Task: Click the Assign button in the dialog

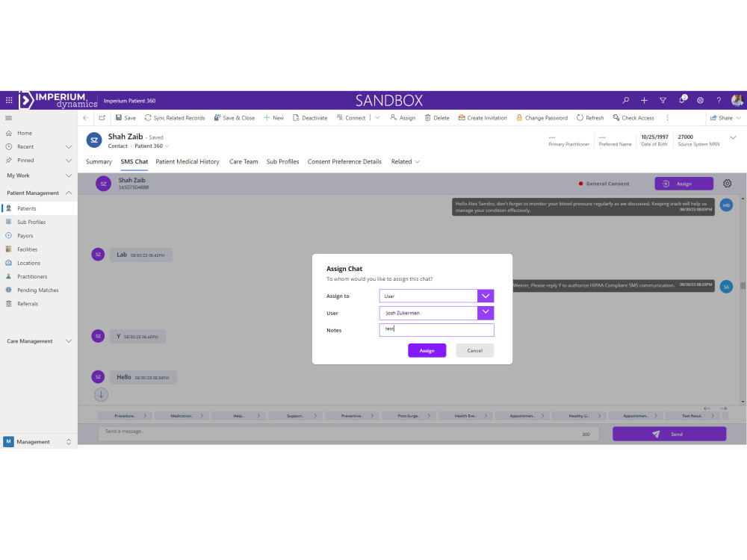Action: (x=427, y=350)
